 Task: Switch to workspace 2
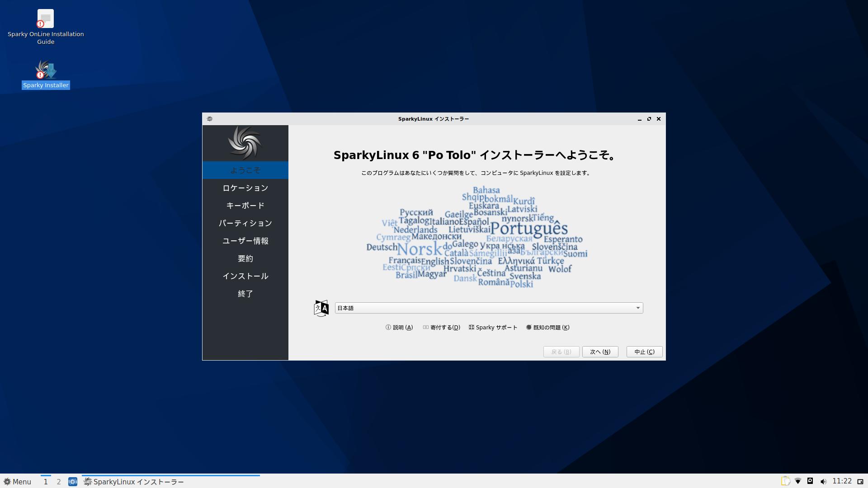[59, 482]
